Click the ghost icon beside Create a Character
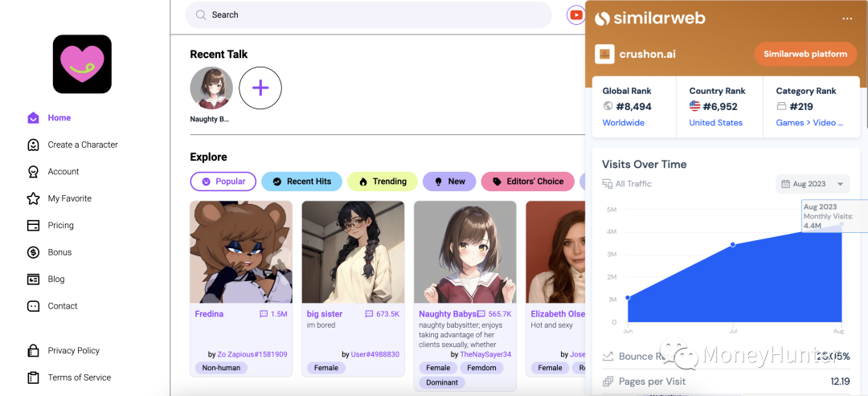868x396 pixels. pyautogui.click(x=33, y=145)
